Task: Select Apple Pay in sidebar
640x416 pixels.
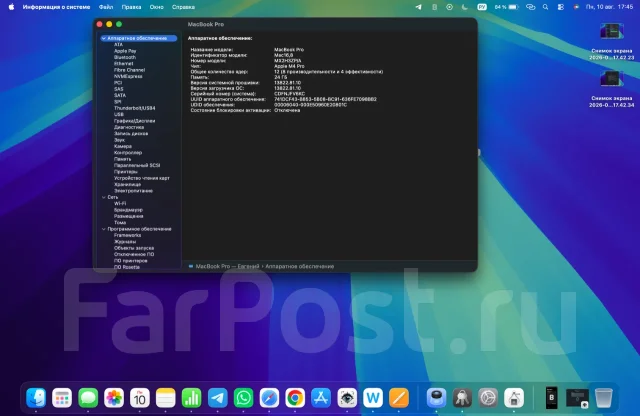Action: coord(125,51)
